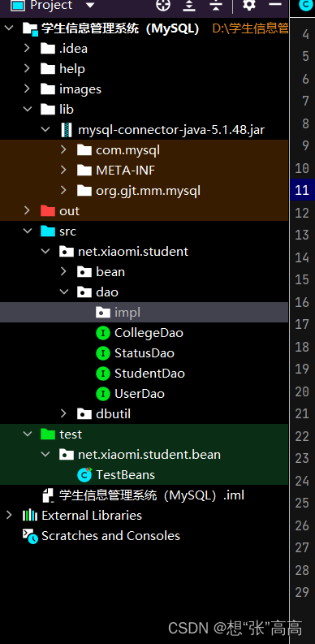
Task: Click the .iml module file icon
Action: 49,495
